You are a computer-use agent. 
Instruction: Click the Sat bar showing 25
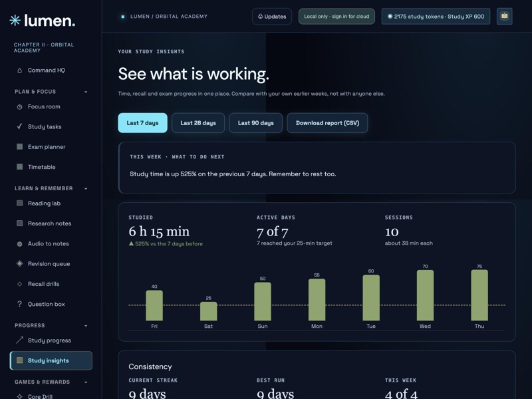(x=209, y=311)
